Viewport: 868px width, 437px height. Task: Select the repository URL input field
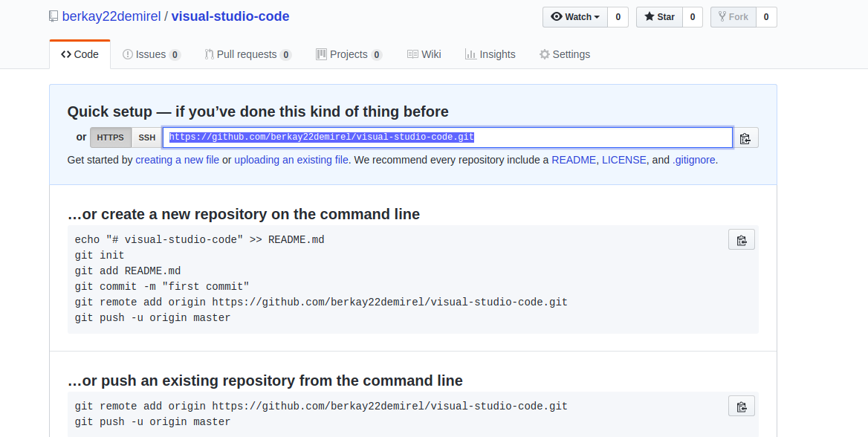446,137
